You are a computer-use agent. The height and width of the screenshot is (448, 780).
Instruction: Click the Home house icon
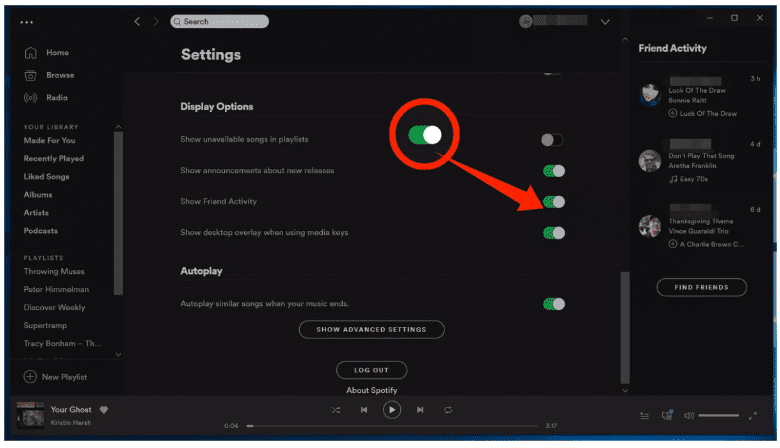pos(30,52)
